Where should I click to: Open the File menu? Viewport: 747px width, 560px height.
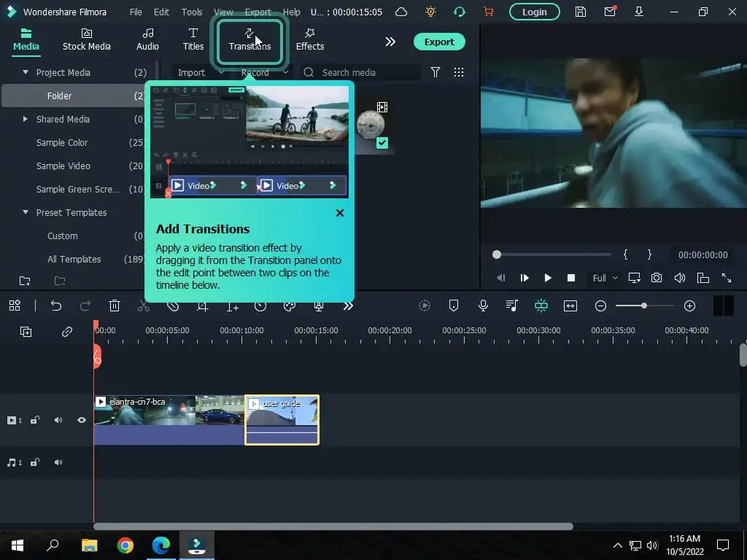pyautogui.click(x=136, y=12)
